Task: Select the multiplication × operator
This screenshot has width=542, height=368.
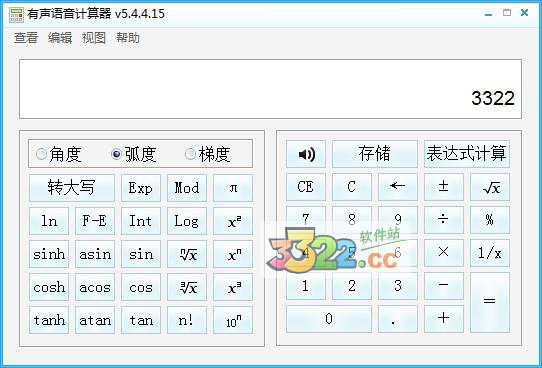Action: click(443, 253)
